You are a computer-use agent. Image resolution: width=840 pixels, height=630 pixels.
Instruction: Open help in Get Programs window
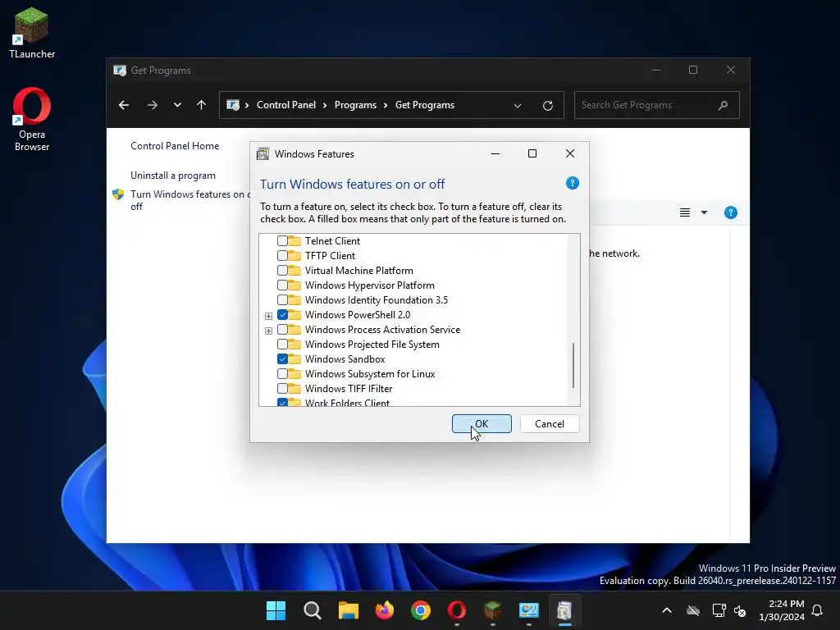pyautogui.click(x=730, y=212)
